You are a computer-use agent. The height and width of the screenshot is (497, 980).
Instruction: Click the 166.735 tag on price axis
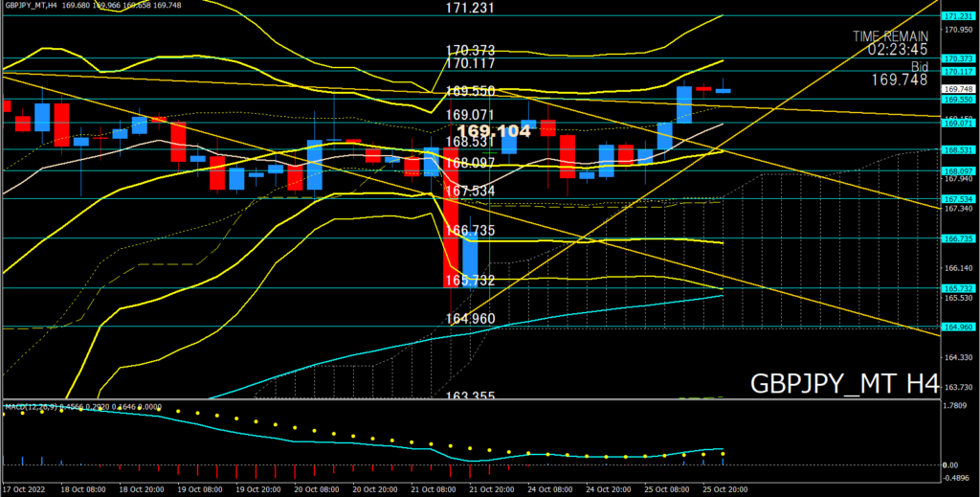959,238
